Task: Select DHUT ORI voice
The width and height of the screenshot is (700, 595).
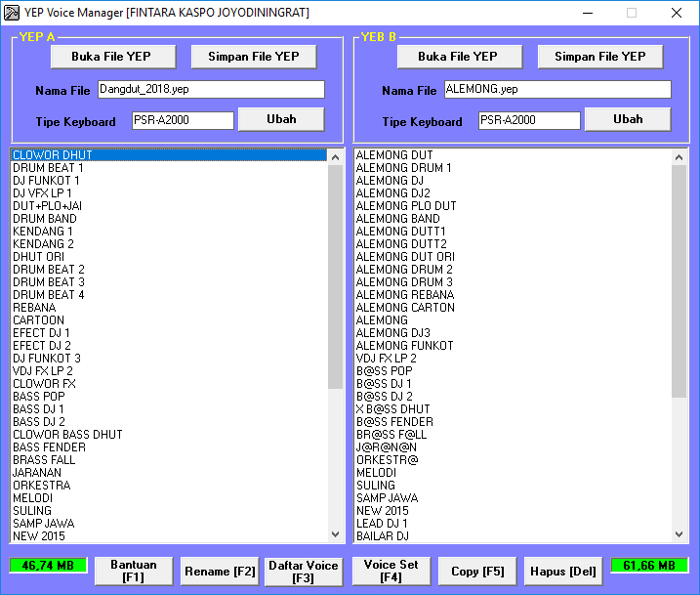Action: coord(168,256)
